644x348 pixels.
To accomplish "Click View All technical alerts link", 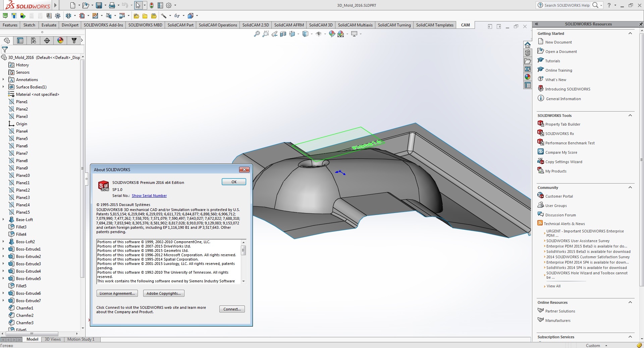I will 553,286.
